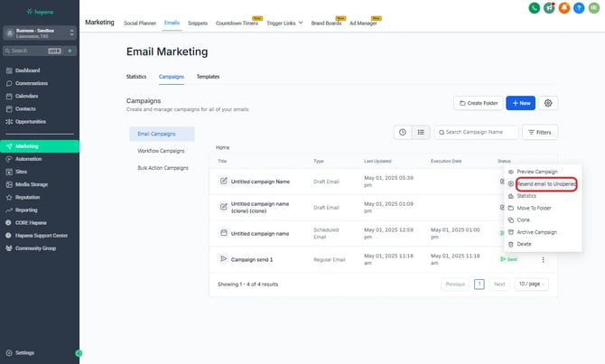Click the blue help question mark icon
Screen dimensions: 605x364
579,8
